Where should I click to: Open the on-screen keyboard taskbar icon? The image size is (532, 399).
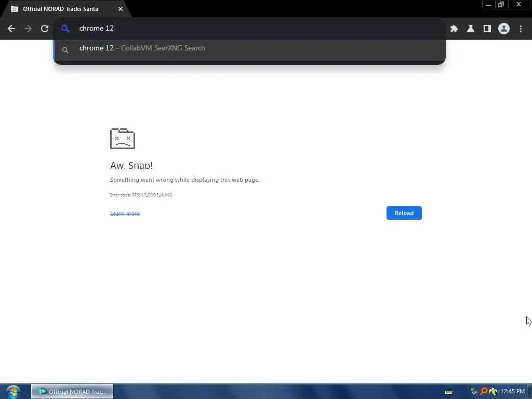[x=449, y=392]
